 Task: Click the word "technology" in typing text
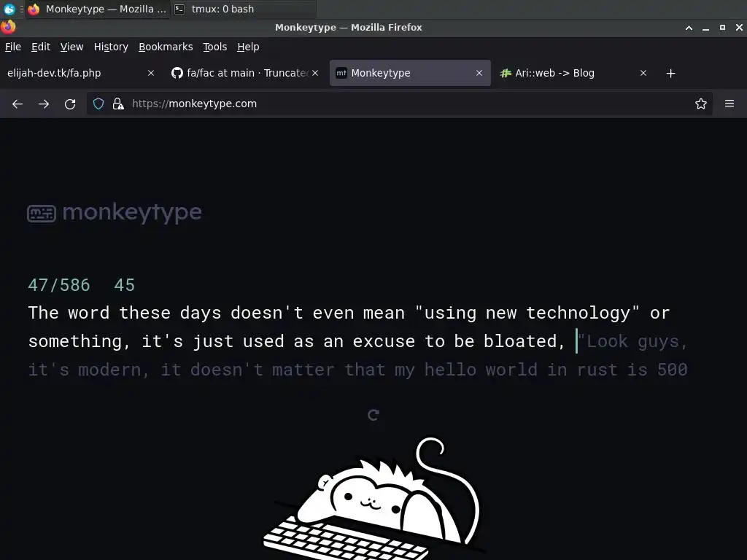tap(578, 313)
